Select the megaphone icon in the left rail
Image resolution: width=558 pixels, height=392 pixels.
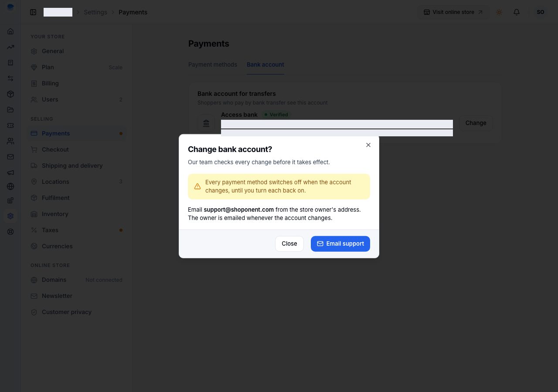(10, 172)
